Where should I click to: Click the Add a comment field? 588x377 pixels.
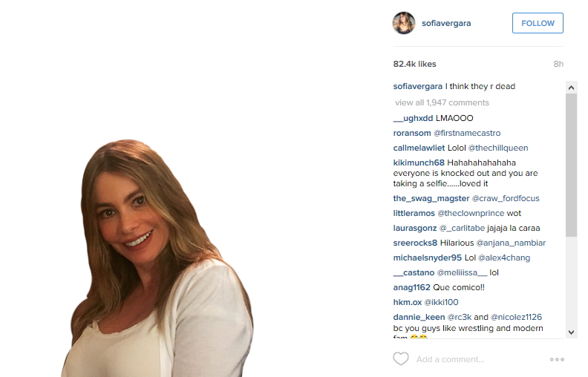click(x=479, y=359)
